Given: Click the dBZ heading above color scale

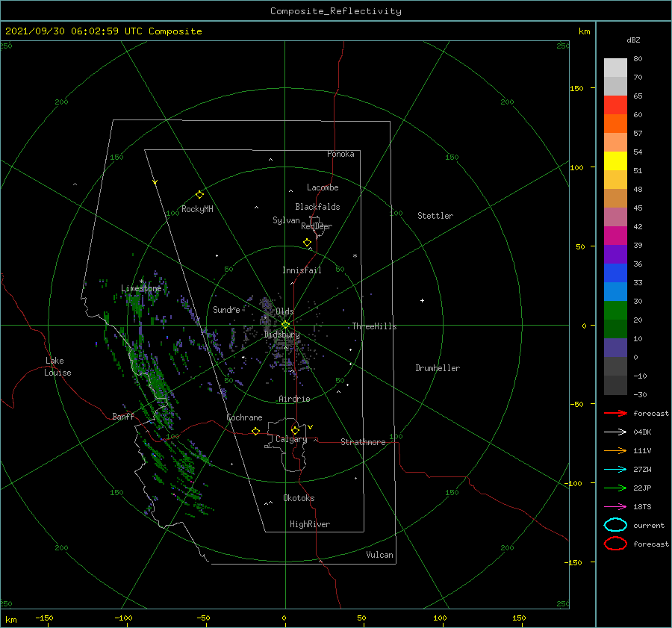Looking at the screenshot, I should click(x=633, y=40).
